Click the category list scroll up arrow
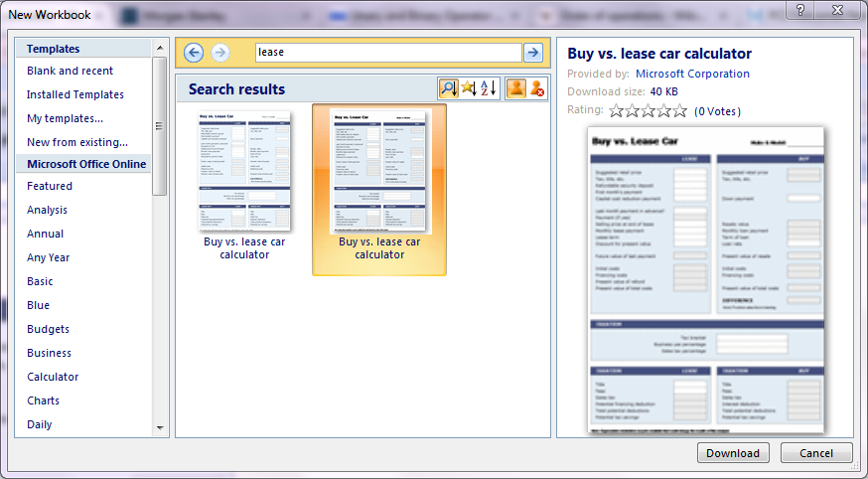 pos(160,48)
